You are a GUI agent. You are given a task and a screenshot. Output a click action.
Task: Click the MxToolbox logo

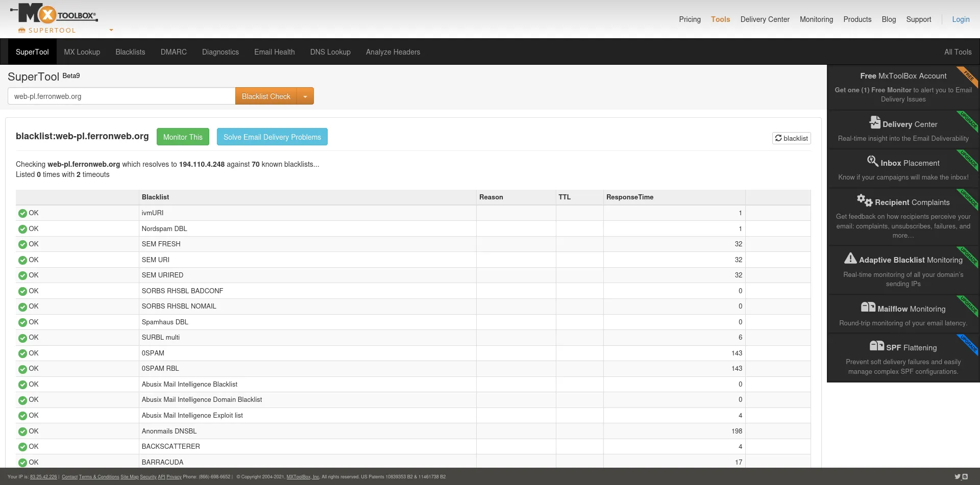(54, 14)
